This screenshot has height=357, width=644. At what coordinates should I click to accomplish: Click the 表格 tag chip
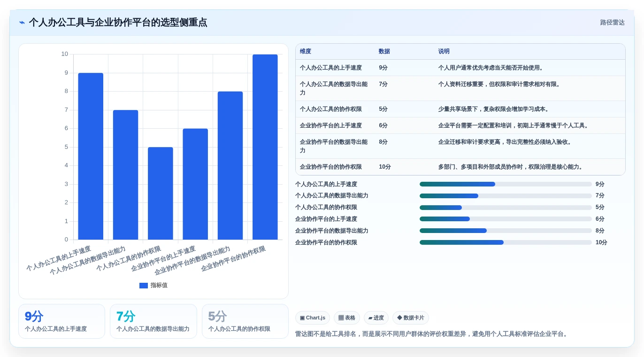[347, 318]
